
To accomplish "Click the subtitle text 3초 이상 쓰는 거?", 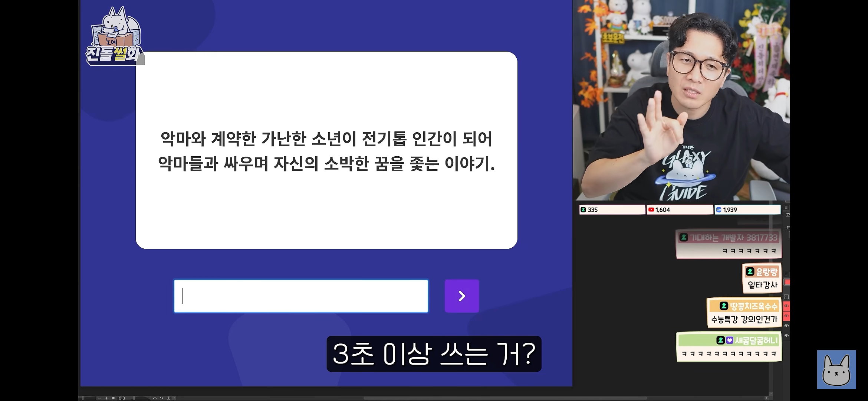I will (434, 354).
